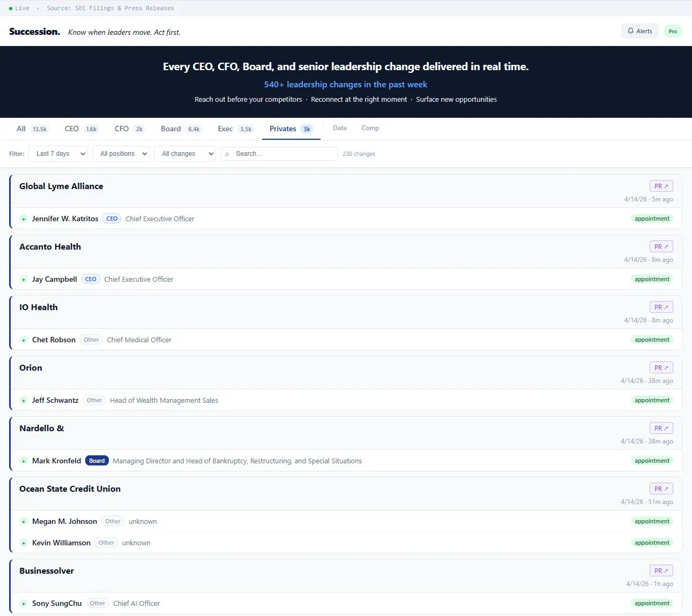Click the "Head of Wealth Management Sales" title

tap(164, 400)
